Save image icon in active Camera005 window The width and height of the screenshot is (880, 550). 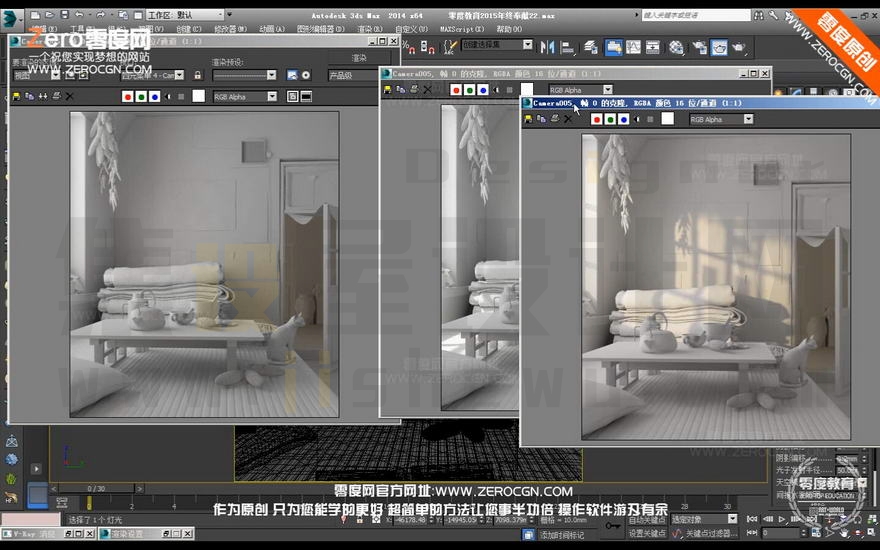(528, 119)
